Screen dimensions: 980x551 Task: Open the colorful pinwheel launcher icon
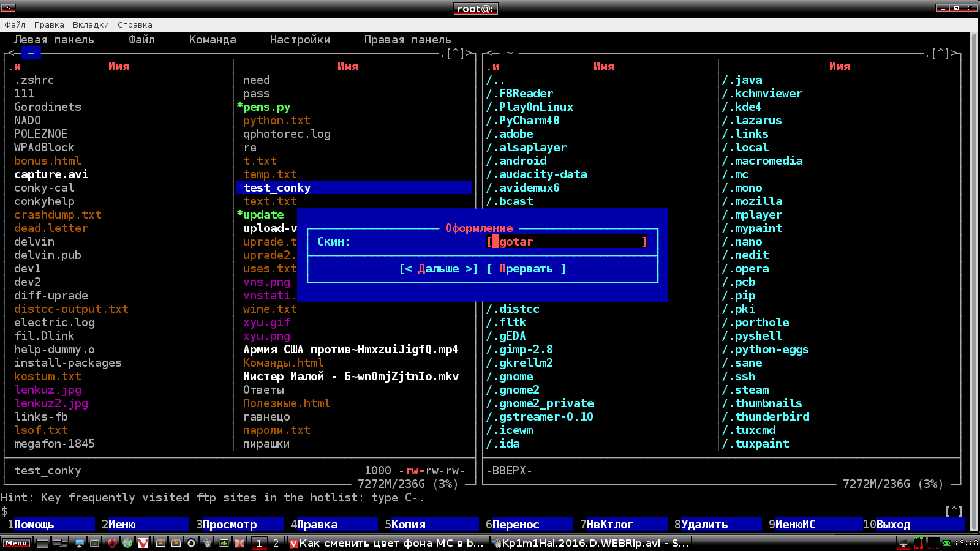[206, 543]
